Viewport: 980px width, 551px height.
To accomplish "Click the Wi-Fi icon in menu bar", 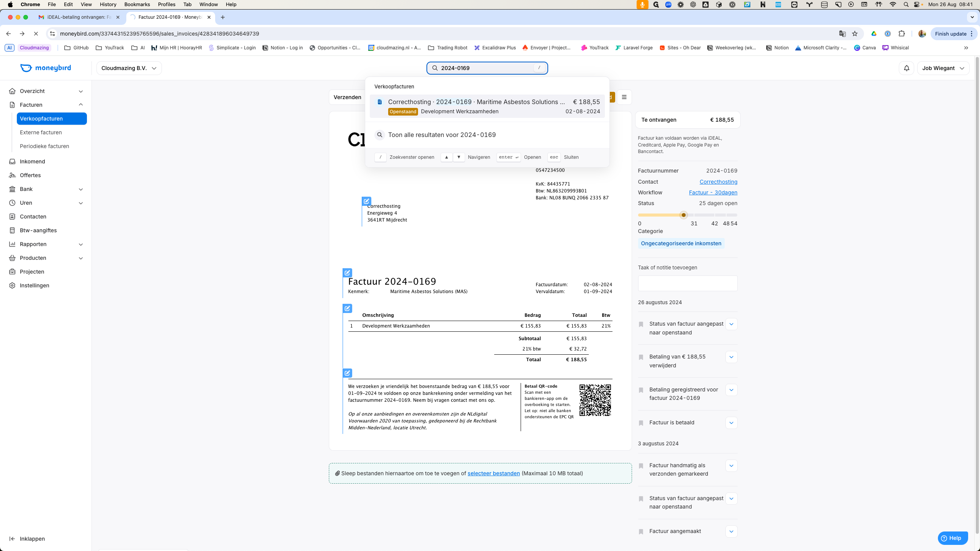I will point(893,5).
